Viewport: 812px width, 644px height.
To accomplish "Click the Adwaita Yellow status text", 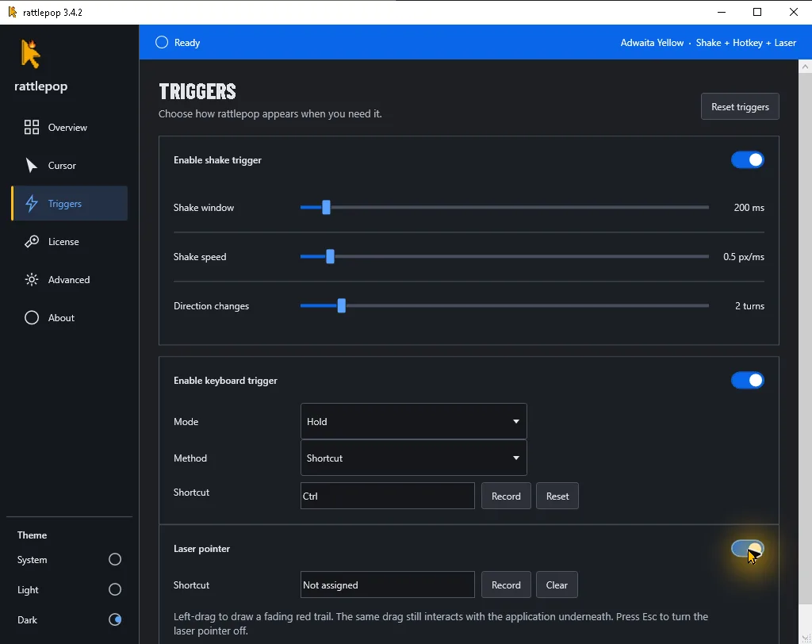I will pos(652,43).
